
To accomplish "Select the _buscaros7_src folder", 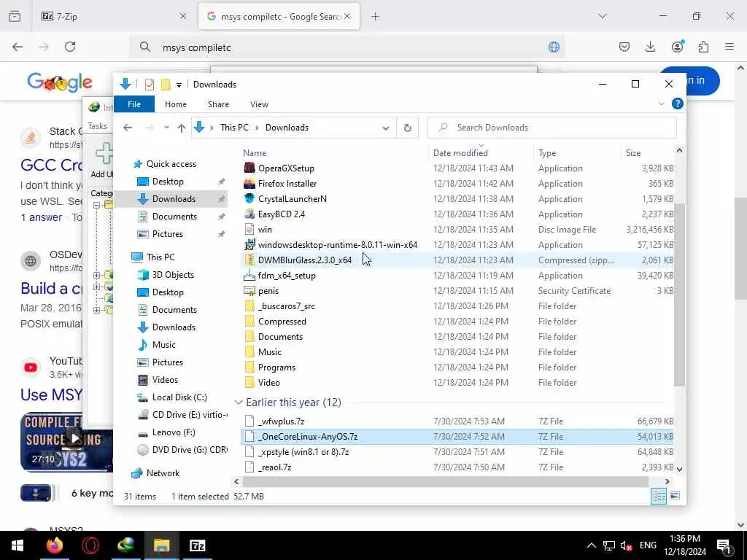I will (x=286, y=306).
